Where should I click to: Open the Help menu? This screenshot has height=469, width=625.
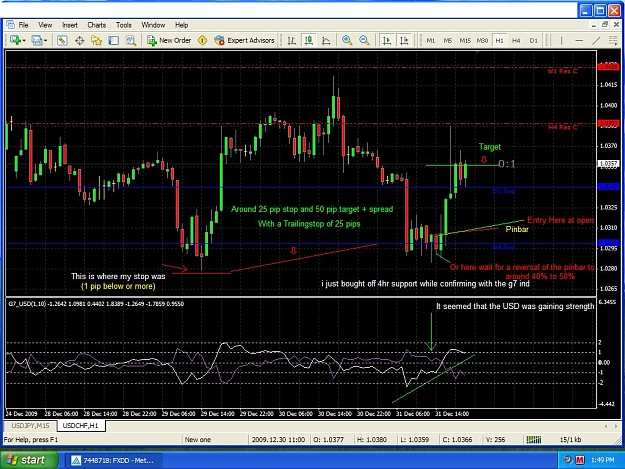tap(181, 25)
